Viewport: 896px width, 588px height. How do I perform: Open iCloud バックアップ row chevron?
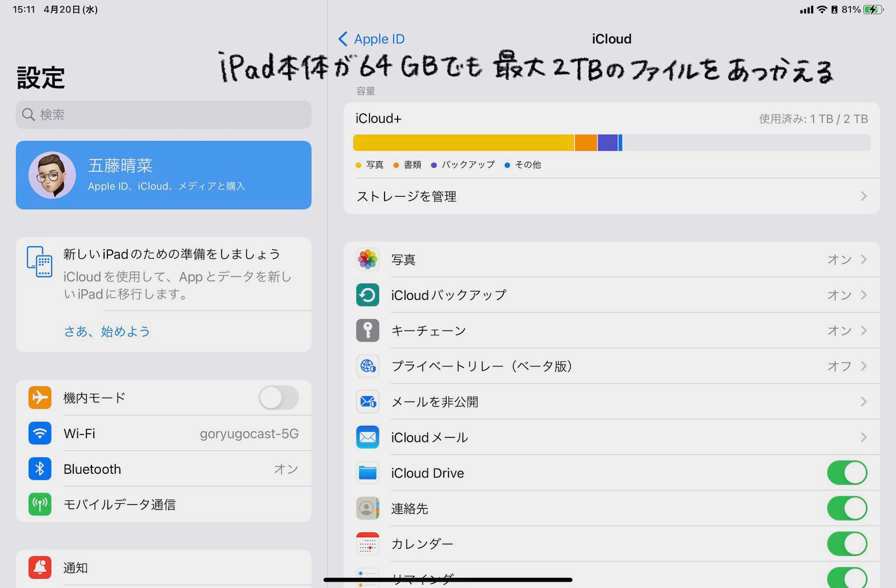coord(864,295)
